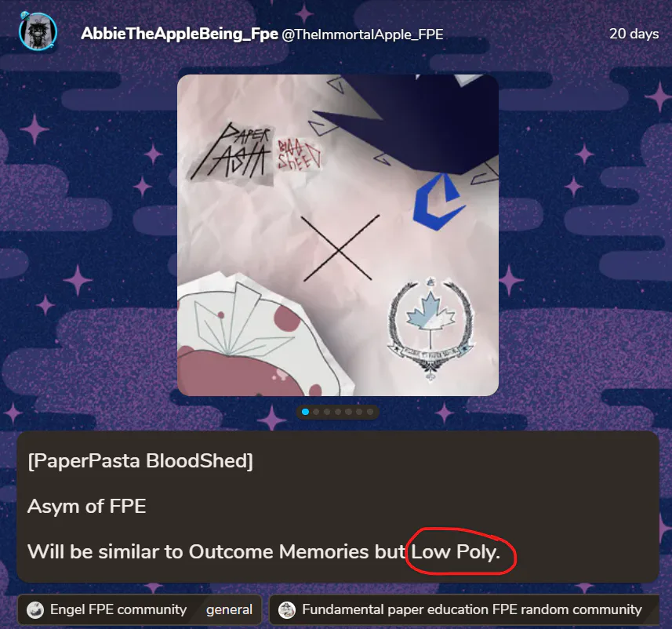This screenshot has height=629, width=672.
Task: Click the 20 days timestamp
Action: 634,34
